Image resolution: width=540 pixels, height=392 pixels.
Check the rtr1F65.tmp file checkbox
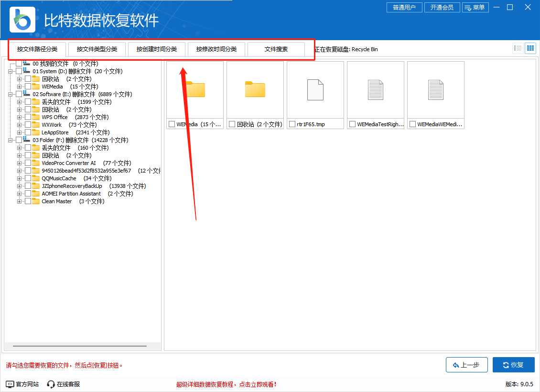click(292, 124)
